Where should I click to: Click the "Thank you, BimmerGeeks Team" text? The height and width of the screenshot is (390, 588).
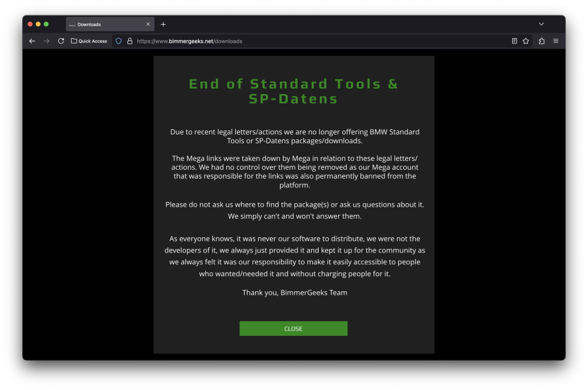click(x=295, y=292)
